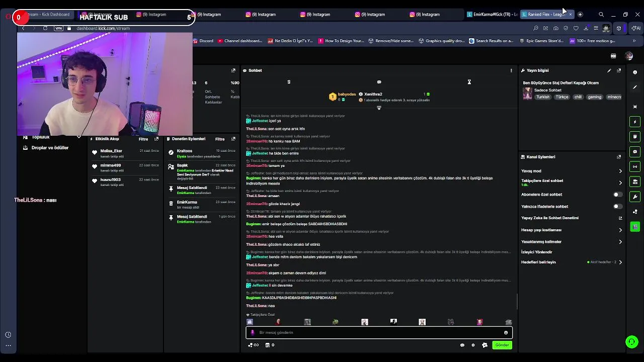This screenshot has width=644, height=362.
Task: Click the chat scrollbar thumb
Action: 517,302
